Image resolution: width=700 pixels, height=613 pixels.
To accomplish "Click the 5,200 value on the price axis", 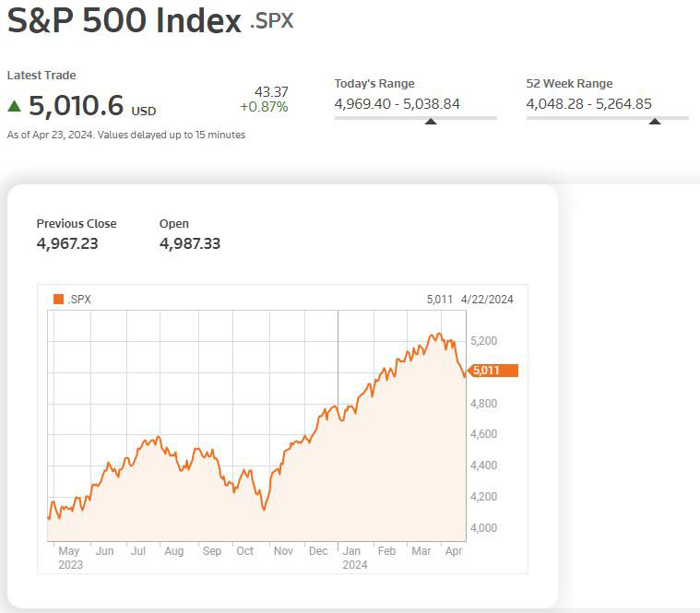I will [483, 341].
